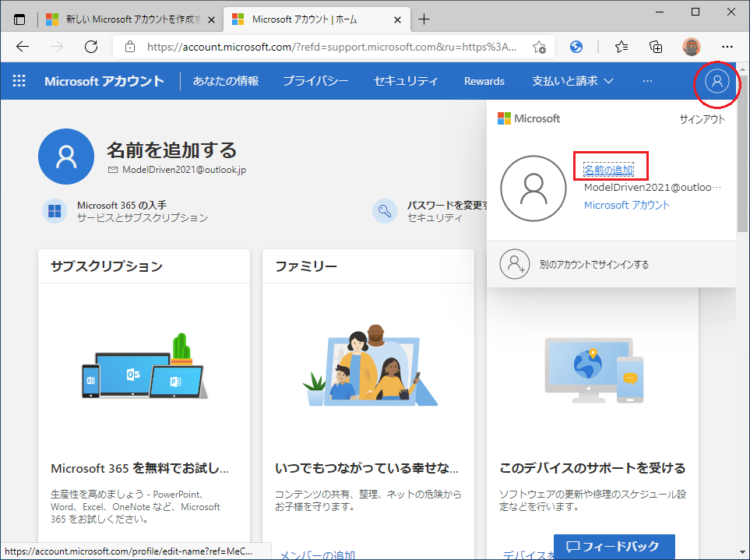
Task: Click the device support globe illustration
Action: coord(593,371)
